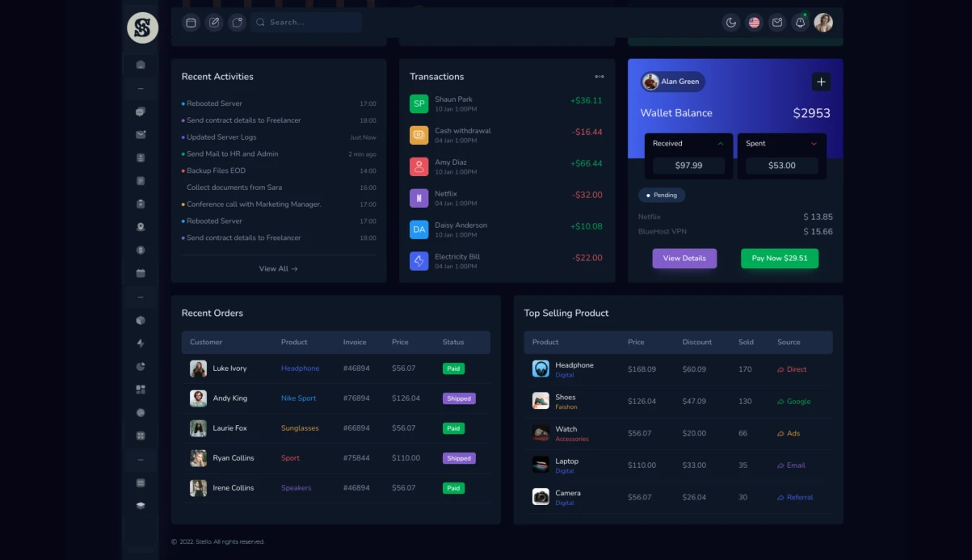Open the mail icon in the sidebar
This screenshot has width=972, height=560.
141,135
